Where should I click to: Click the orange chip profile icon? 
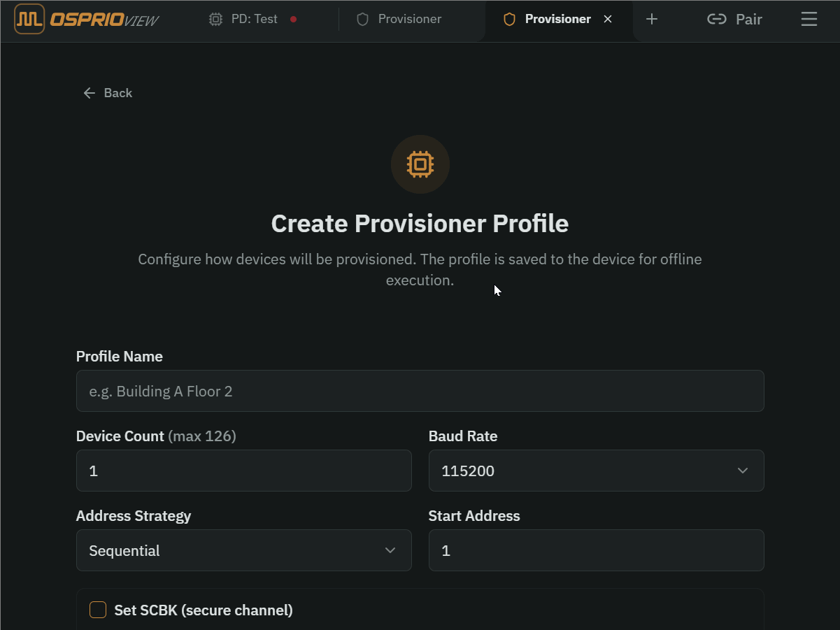pyautogui.click(x=420, y=164)
